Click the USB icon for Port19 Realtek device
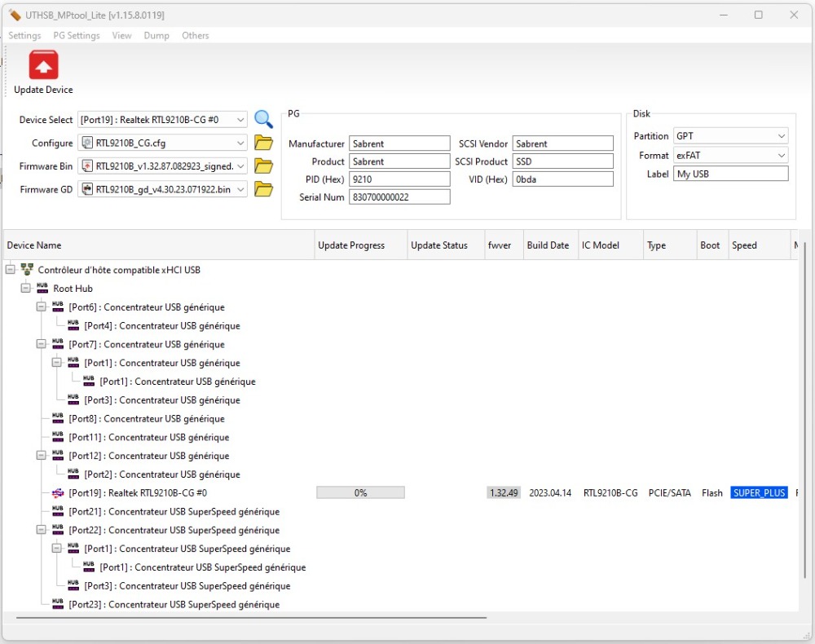This screenshot has height=644, width=815. pyautogui.click(x=58, y=493)
